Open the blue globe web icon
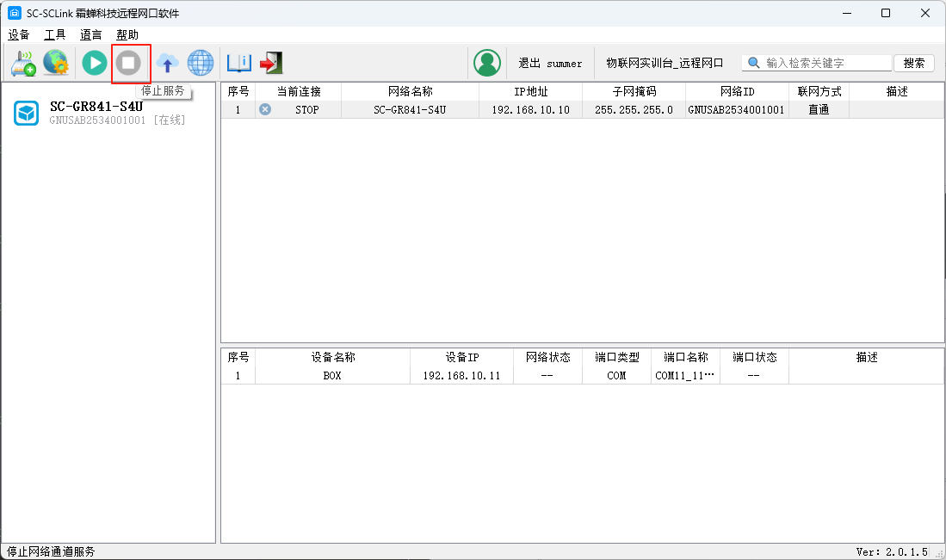Image resolution: width=946 pixels, height=560 pixels. [x=201, y=63]
